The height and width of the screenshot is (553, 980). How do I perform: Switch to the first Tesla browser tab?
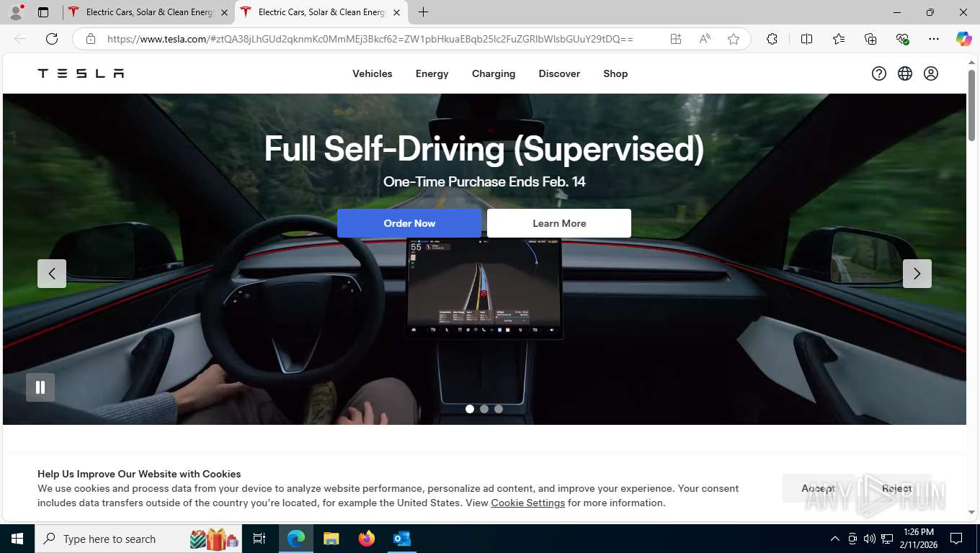pyautogui.click(x=148, y=12)
